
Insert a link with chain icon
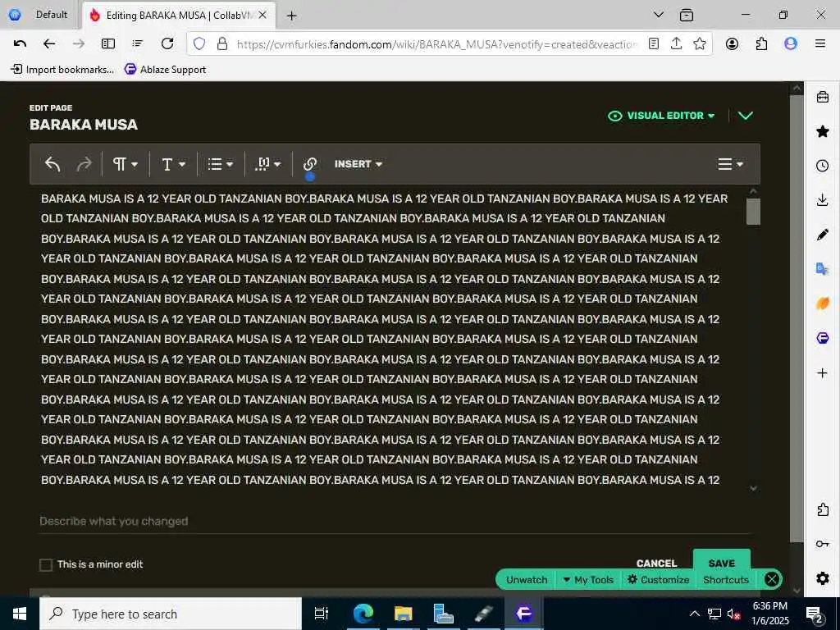309,164
